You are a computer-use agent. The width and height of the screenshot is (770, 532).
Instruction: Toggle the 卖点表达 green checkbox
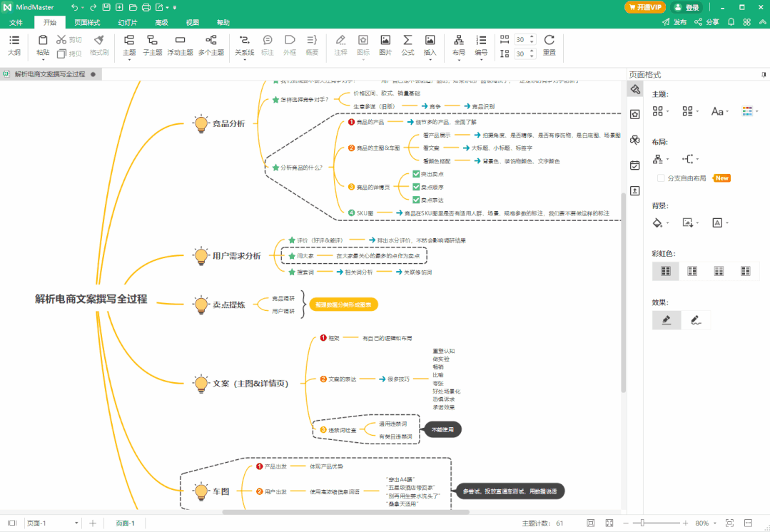pyautogui.click(x=416, y=200)
